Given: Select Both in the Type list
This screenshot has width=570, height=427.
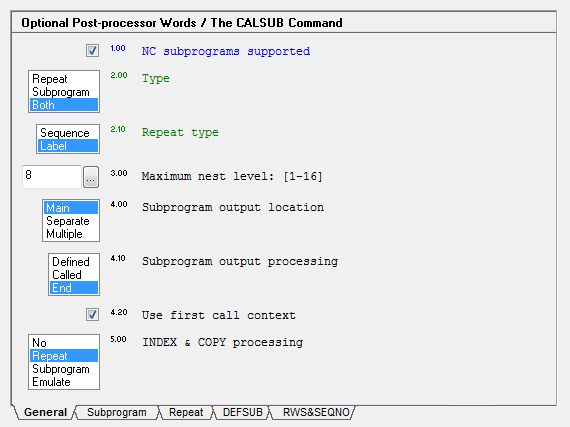Looking at the screenshot, I should click(x=64, y=105).
